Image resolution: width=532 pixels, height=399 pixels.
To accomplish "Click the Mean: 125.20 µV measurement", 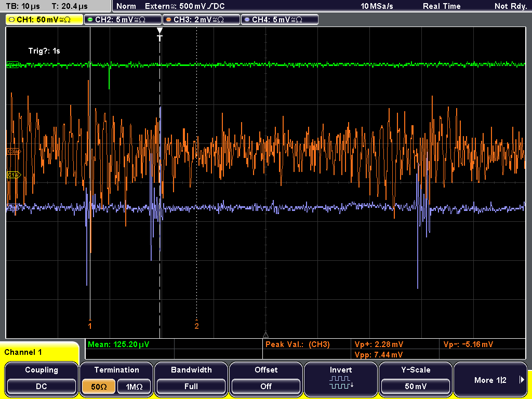I will click(118, 344).
